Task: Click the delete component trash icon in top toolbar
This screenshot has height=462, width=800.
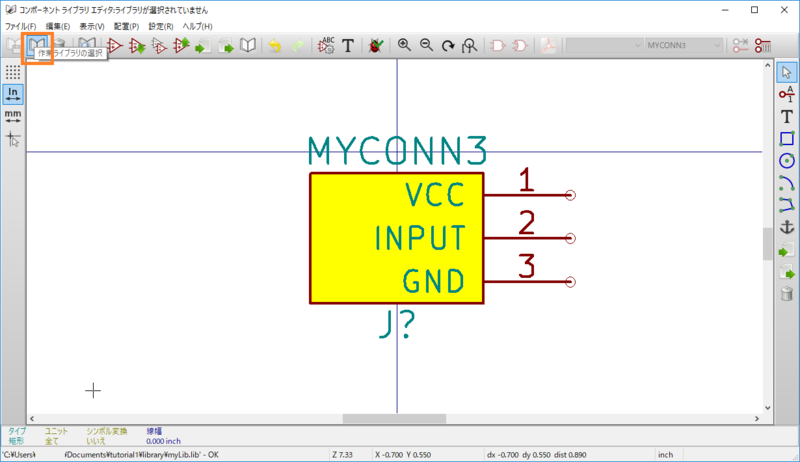Action: 60,45
